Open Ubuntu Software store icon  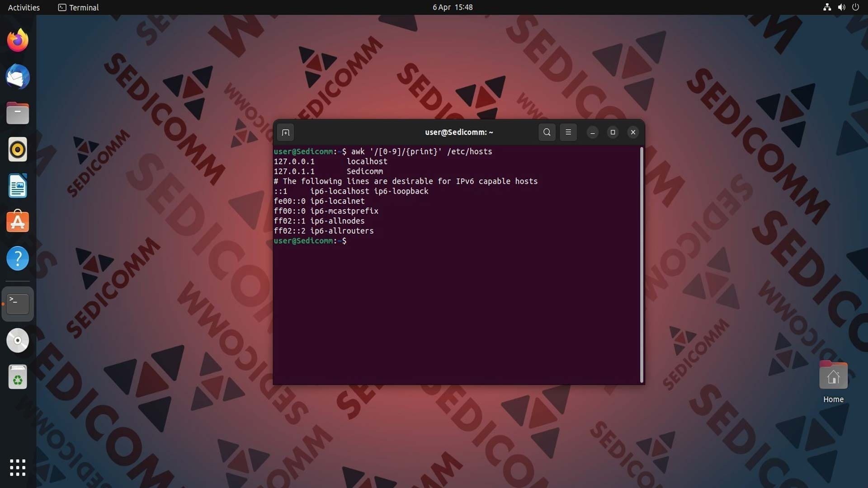coord(18,222)
